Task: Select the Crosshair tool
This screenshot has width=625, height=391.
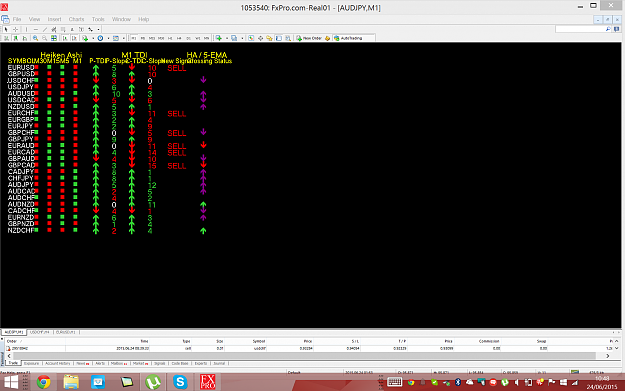Action: [15, 29]
